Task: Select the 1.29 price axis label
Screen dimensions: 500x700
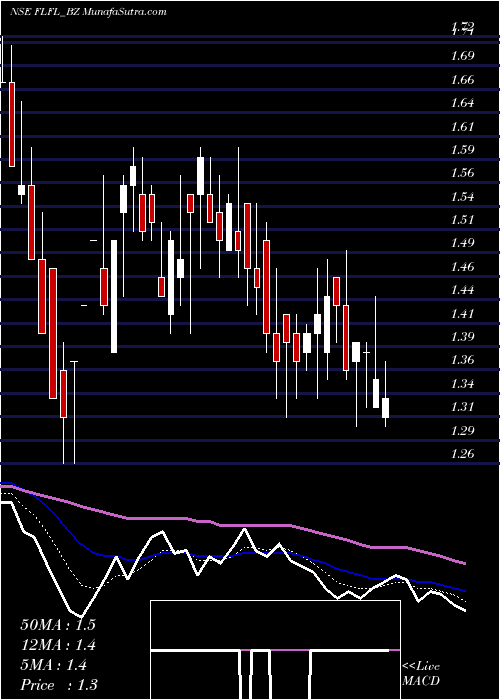Action: (x=462, y=431)
